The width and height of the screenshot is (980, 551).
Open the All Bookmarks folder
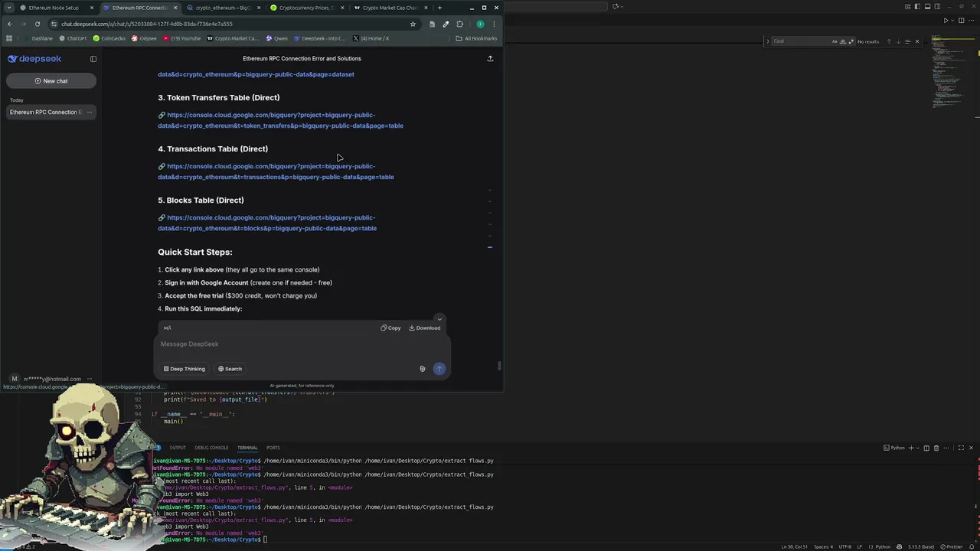pyautogui.click(x=476, y=38)
